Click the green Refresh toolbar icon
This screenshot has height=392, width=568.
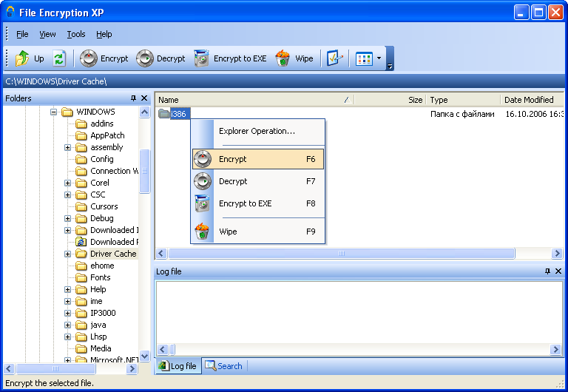(x=59, y=58)
